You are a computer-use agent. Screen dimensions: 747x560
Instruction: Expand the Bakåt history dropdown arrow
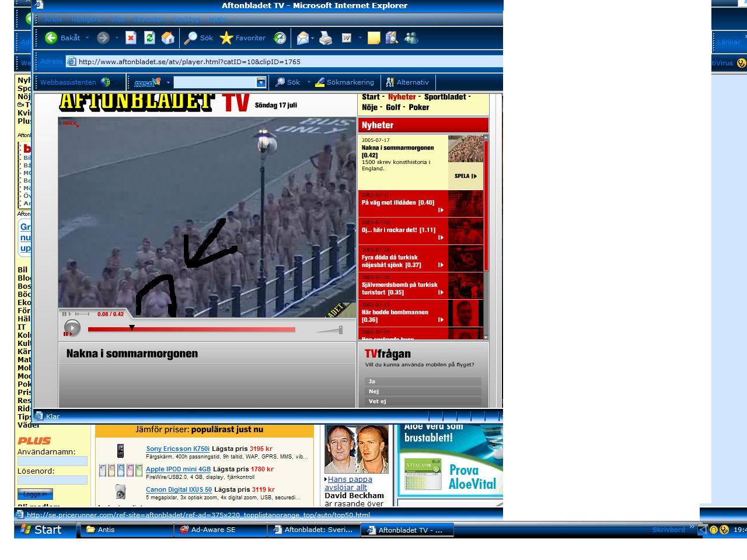[88, 38]
